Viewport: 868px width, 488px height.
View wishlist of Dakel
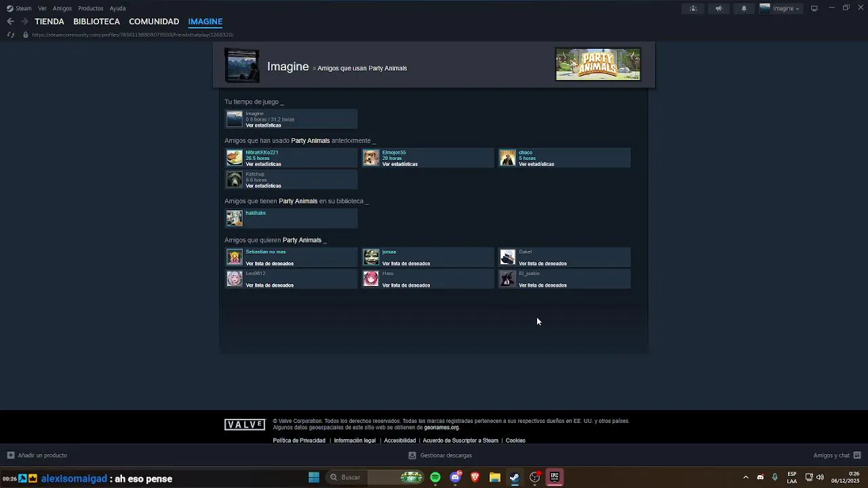coord(542,264)
